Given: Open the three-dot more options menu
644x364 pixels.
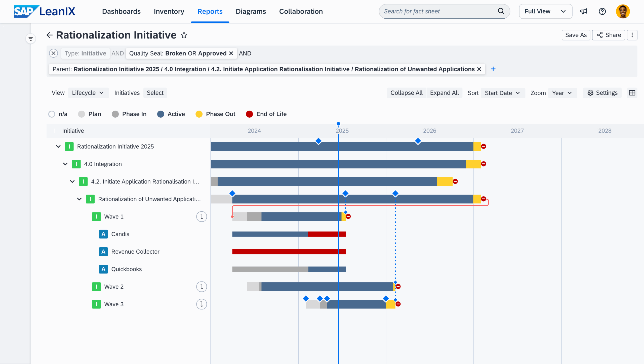Looking at the screenshot, I should tap(632, 35).
